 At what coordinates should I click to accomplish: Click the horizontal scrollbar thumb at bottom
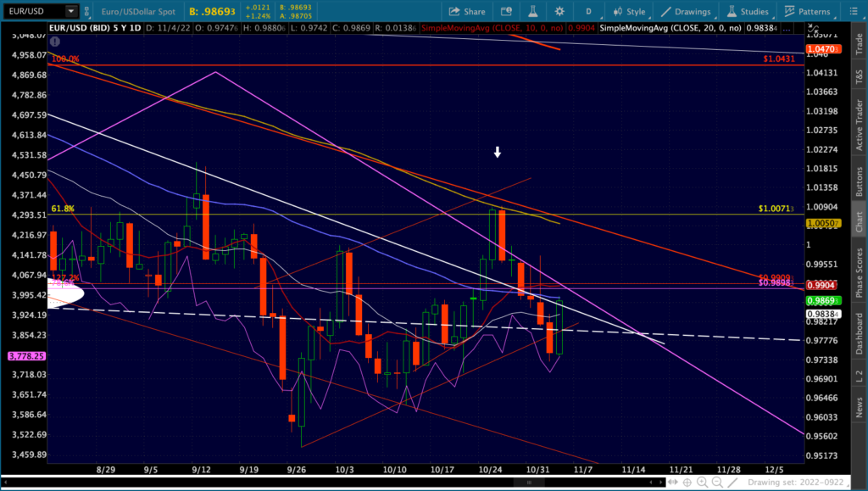(529, 483)
